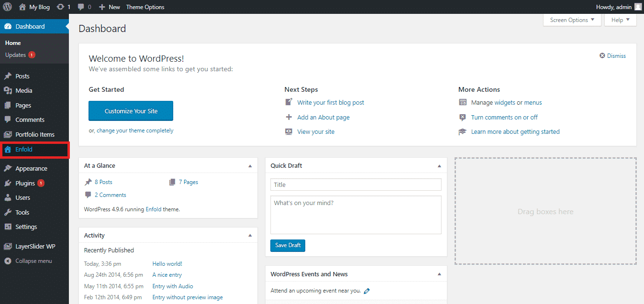The height and width of the screenshot is (304, 644).
Task: Click plus icon beside Add an About page
Action: coord(289,117)
